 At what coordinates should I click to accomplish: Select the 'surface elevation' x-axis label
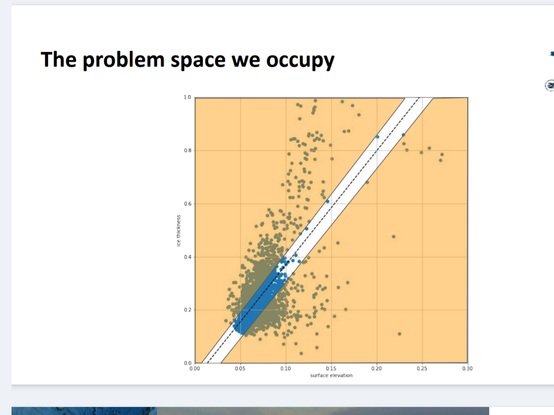point(331,375)
